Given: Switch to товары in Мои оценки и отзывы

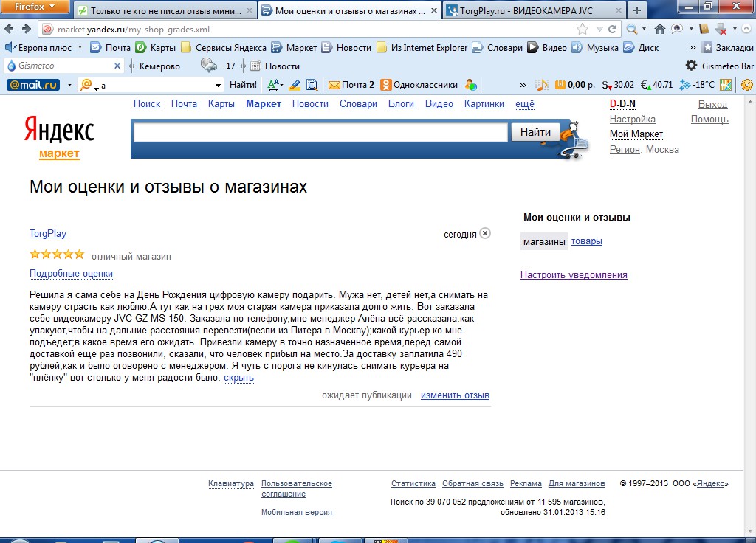Looking at the screenshot, I should click(x=587, y=241).
